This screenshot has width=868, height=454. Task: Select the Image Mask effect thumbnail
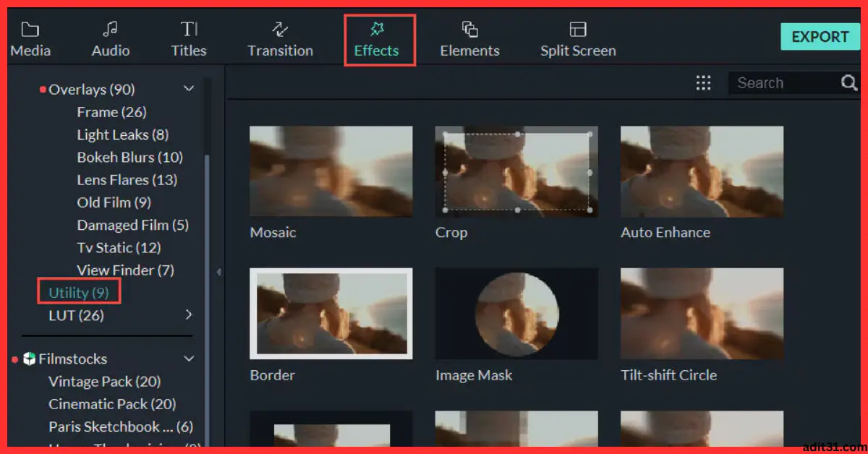tap(516, 314)
